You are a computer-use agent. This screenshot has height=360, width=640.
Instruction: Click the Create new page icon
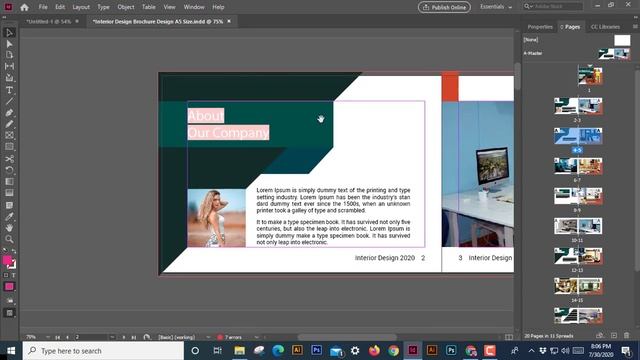(614, 336)
